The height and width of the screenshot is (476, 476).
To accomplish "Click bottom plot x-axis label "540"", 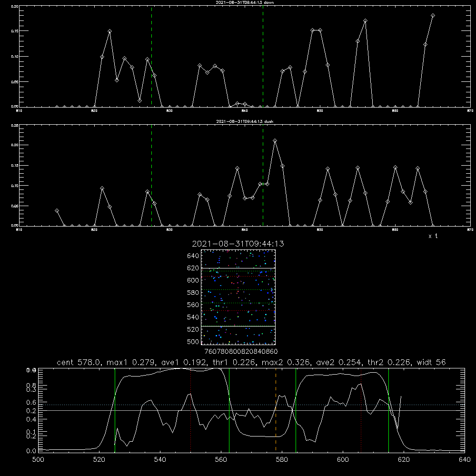I will [160, 460].
